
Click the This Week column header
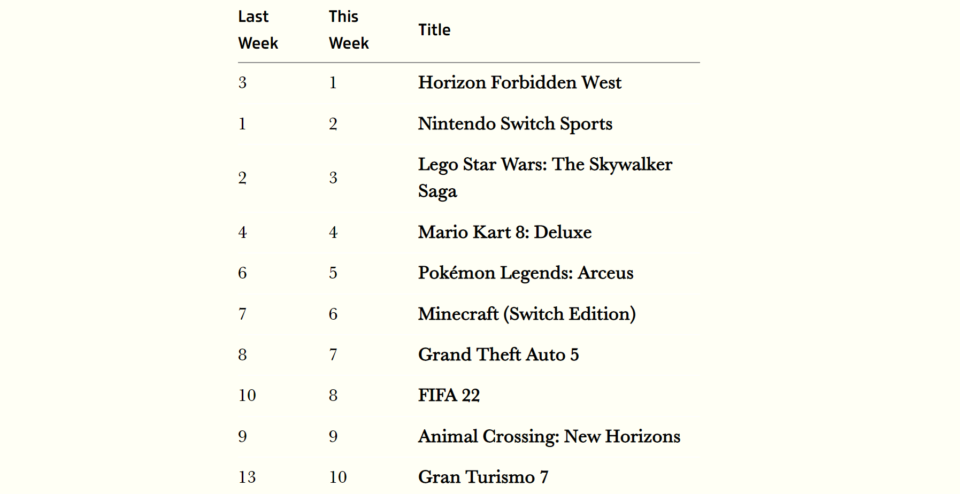(349, 30)
